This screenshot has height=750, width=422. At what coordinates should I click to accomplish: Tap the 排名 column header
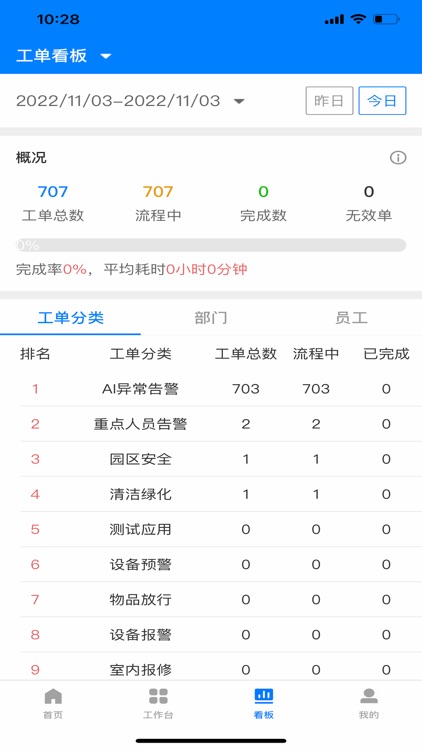click(x=35, y=354)
